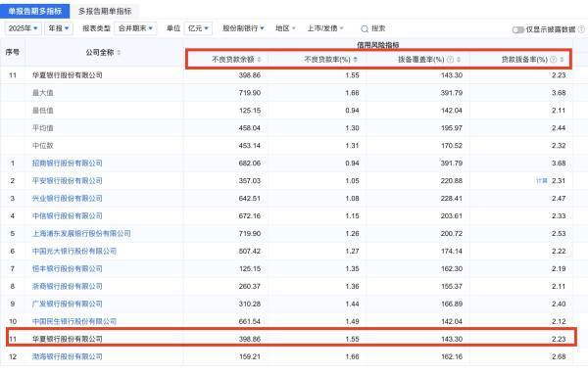This screenshot has width=588, height=374.
Task: Open the 亿元 unit dropdown
Action: pyautogui.click(x=198, y=28)
